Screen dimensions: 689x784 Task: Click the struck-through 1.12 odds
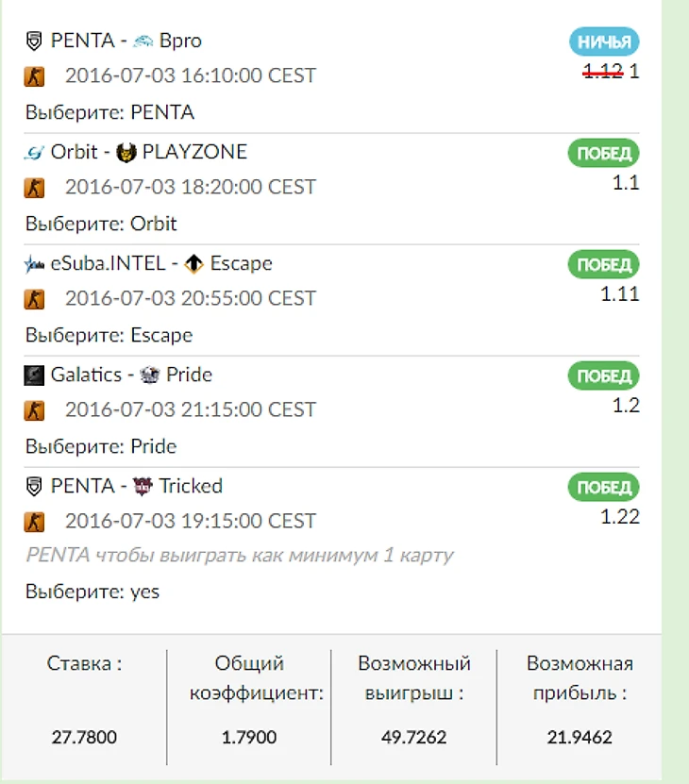pyautogui.click(x=602, y=71)
